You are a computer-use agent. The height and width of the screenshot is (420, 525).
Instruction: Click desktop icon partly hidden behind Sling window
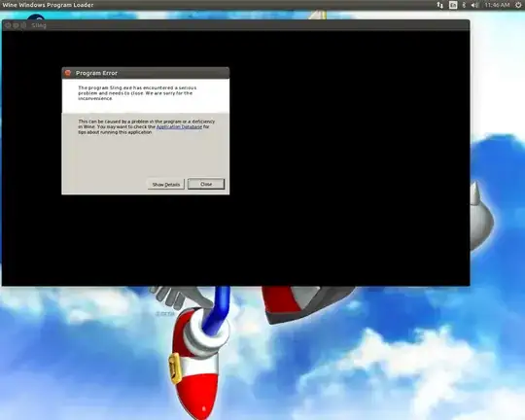36,17
